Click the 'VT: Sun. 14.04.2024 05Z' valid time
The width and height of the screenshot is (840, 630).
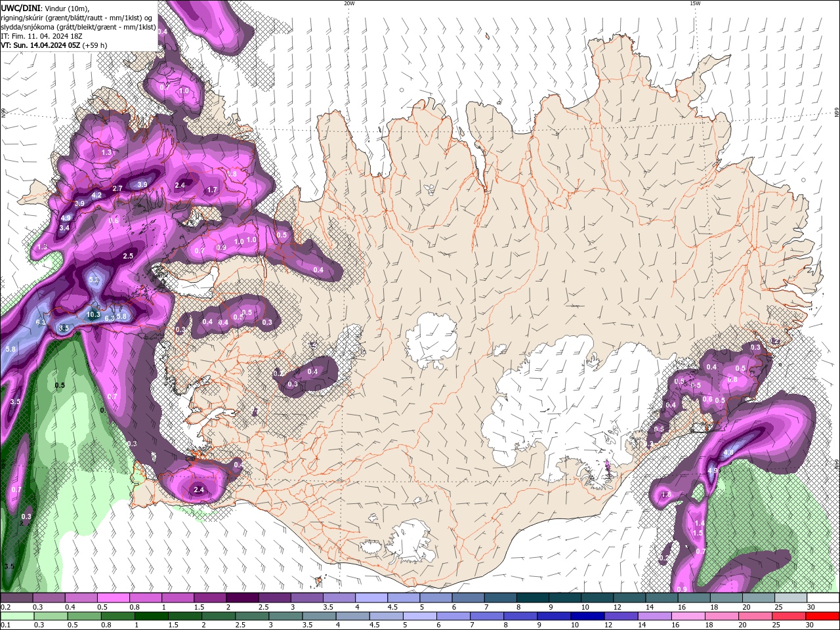41,45
